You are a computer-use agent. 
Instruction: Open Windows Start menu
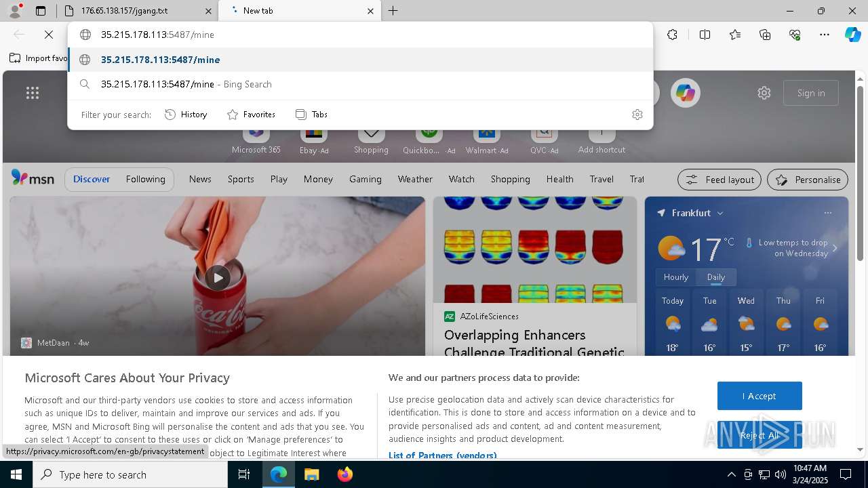[16, 474]
